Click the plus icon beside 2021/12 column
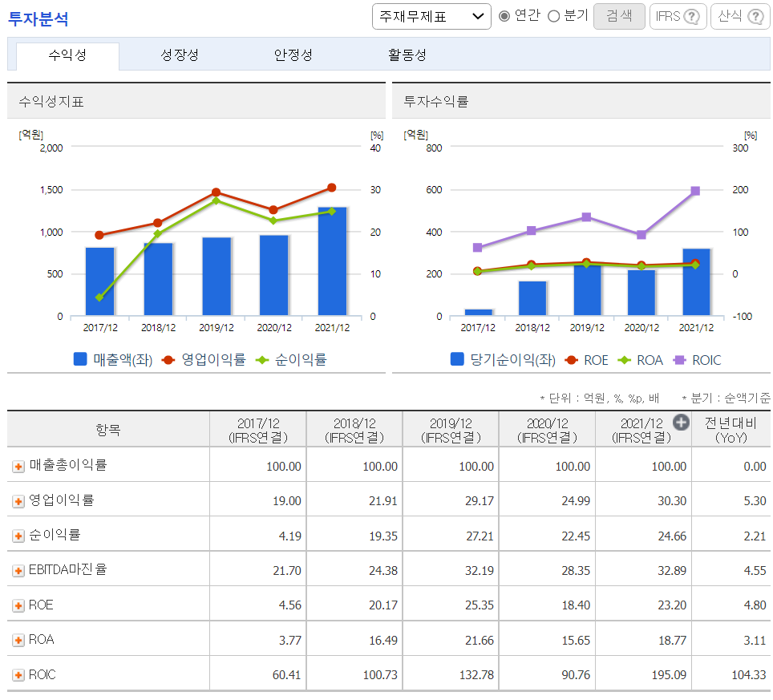This screenshot has height=700, width=773. (x=681, y=422)
